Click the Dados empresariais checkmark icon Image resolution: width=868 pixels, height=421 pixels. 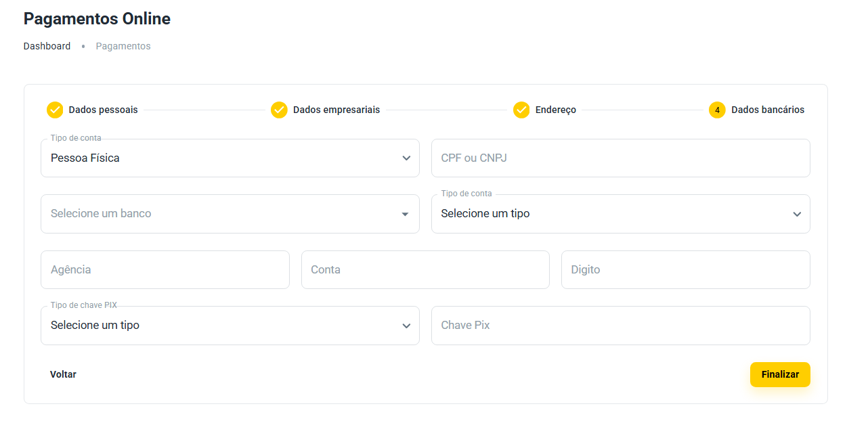(x=279, y=110)
